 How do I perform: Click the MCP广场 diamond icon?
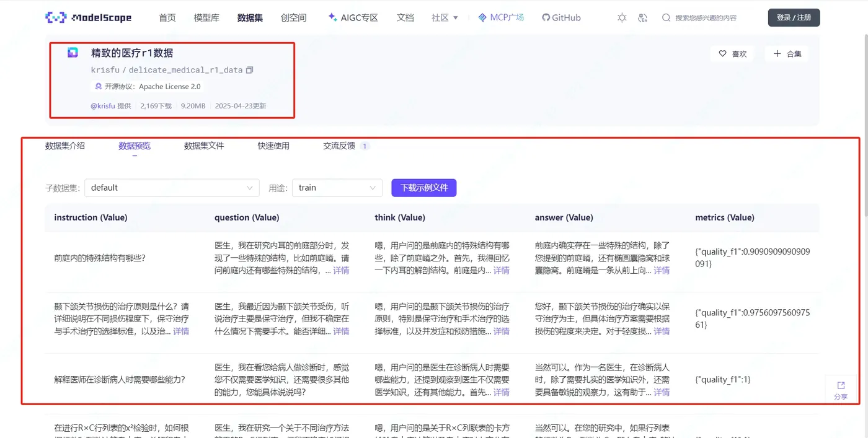(482, 17)
